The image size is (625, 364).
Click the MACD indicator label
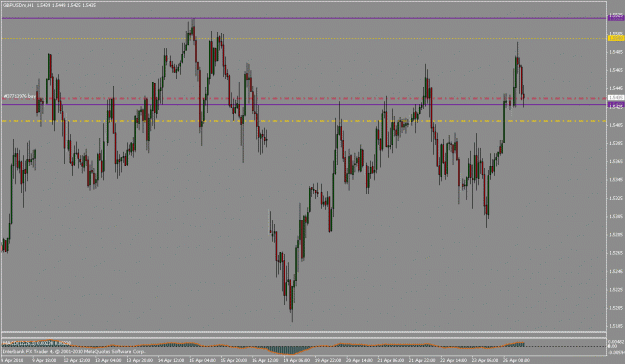(x=36, y=343)
